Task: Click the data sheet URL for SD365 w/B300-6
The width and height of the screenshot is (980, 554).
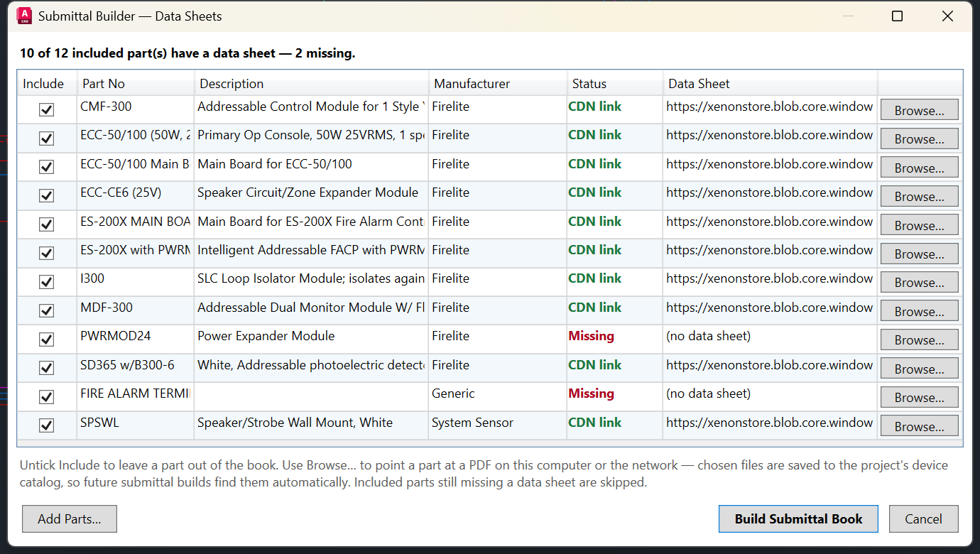Action: (x=770, y=365)
